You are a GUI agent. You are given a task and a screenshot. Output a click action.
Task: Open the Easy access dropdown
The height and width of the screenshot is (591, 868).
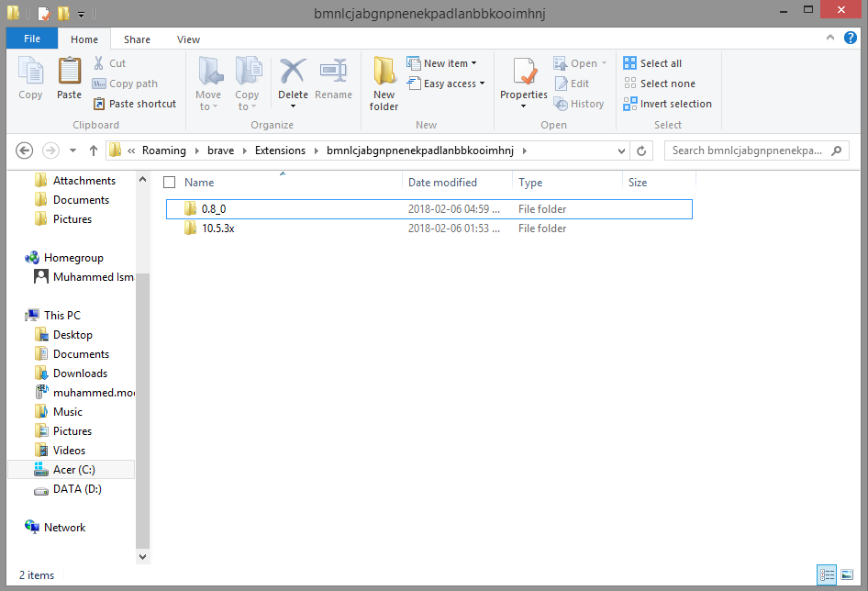446,84
